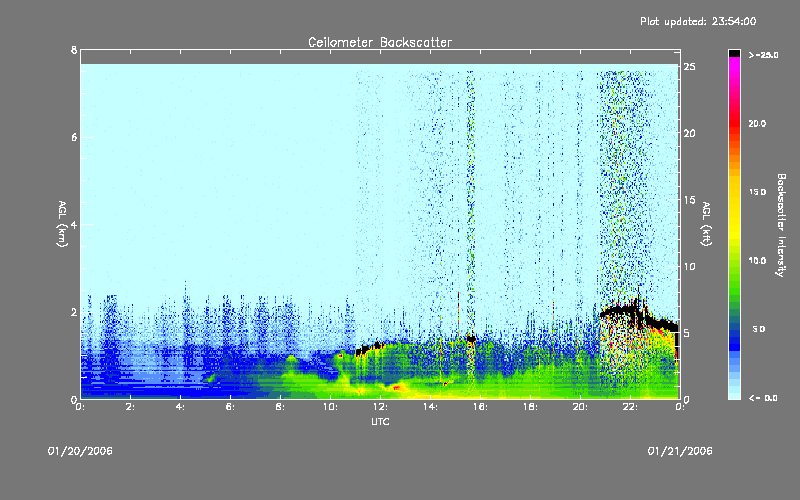This screenshot has height=500, width=800.
Task: Click the "15.0" colorbar tick label
Action: (x=757, y=192)
